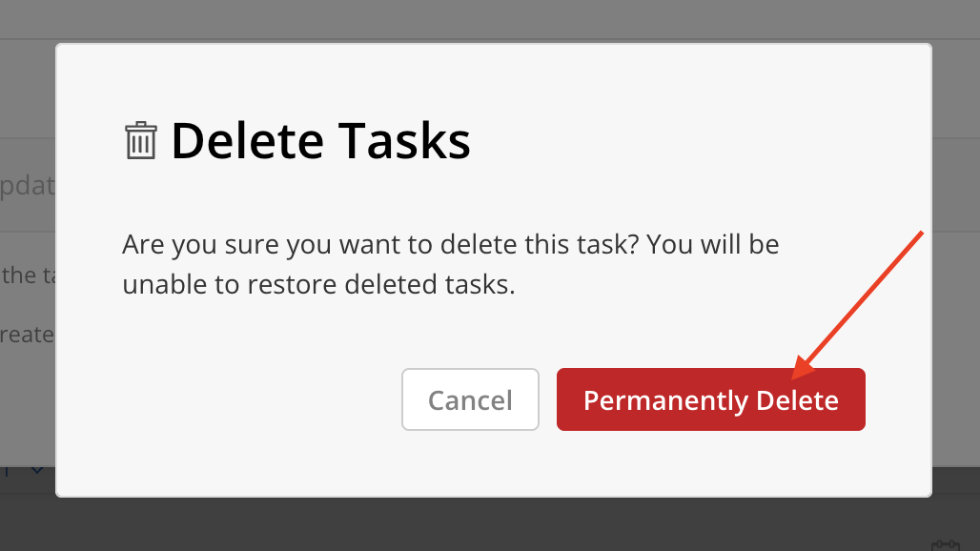Click the cut-off 'the ta' text behind the dialog
Viewport: 980px width, 551px height.
[28, 275]
